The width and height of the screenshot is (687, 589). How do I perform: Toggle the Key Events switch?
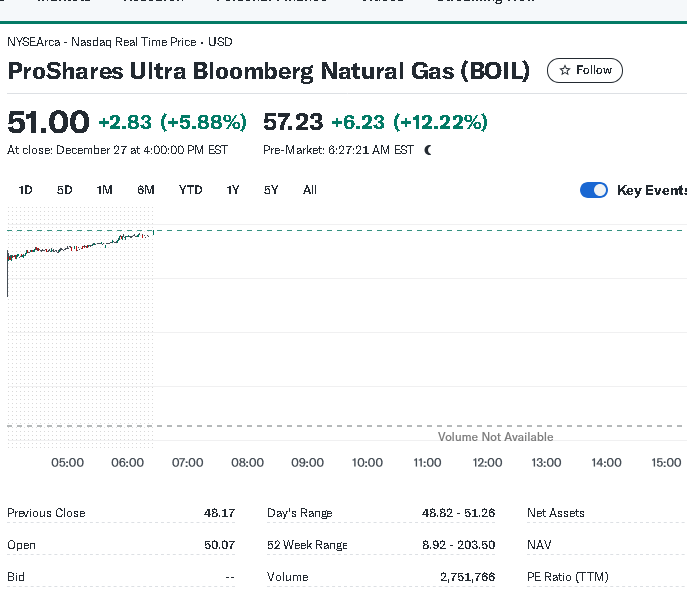click(x=594, y=190)
